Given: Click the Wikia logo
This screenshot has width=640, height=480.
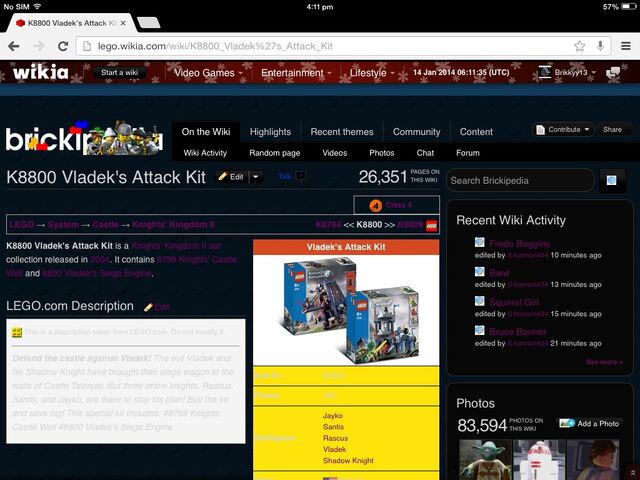Looking at the screenshot, I should (x=40, y=72).
